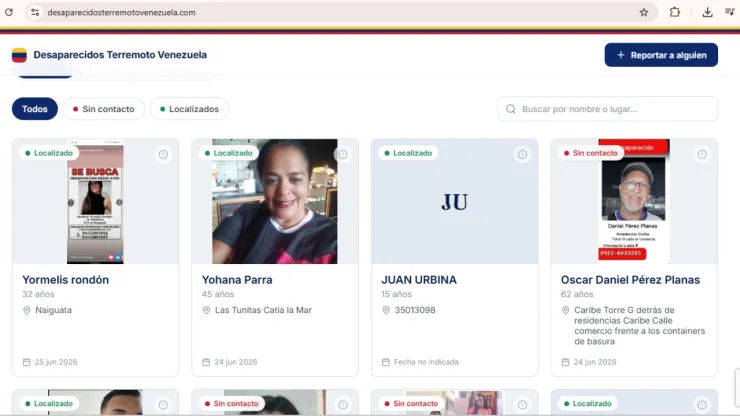The height and width of the screenshot is (416, 740).
Task: Click location pin beside Las Tunitas Catia la Mar
Action: (x=206, y=310)
